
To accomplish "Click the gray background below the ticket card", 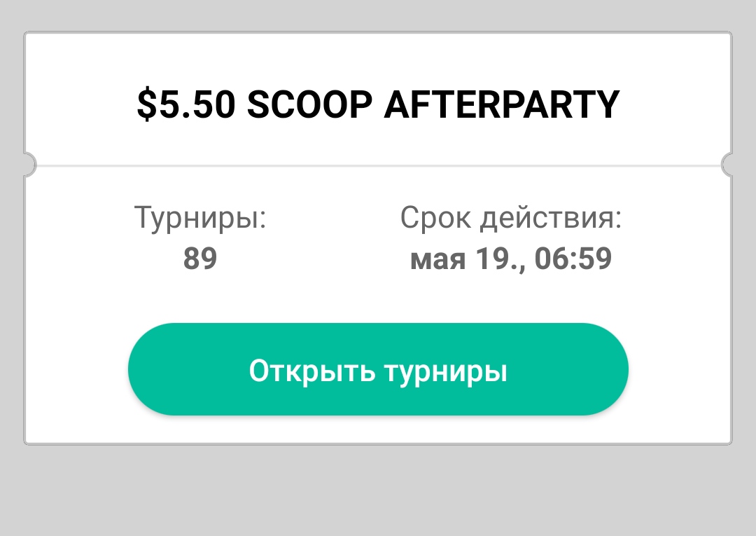I will point(378,490).
